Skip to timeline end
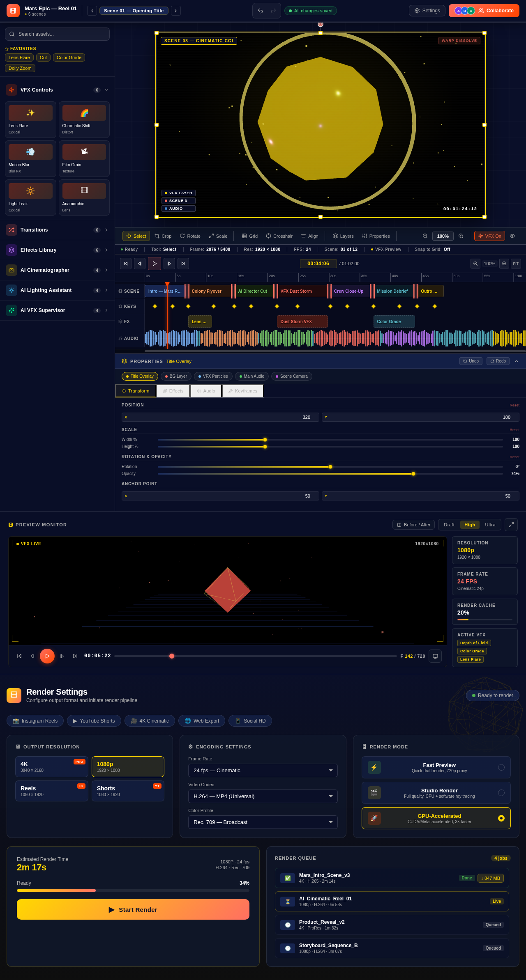The width and height of the screenshot is (526, 980). (183, 264)
